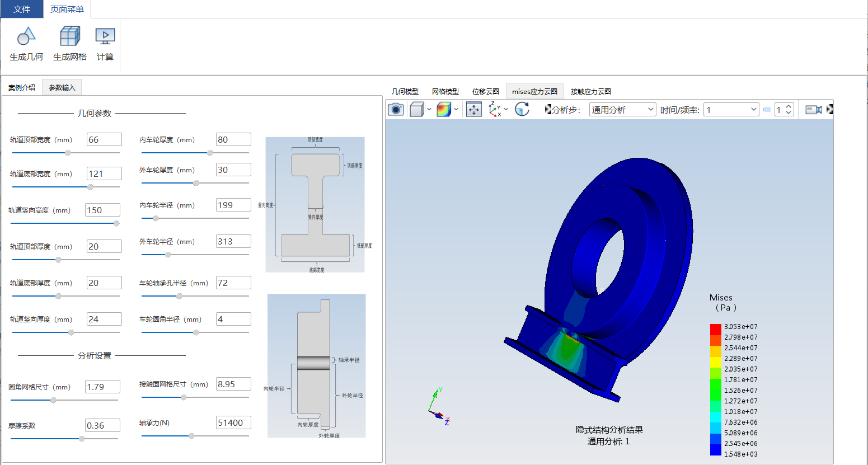The width and height of the screenshot is (868, 465).
Task: Click the fit-to-view pan arrows icon
Action: 474,110
